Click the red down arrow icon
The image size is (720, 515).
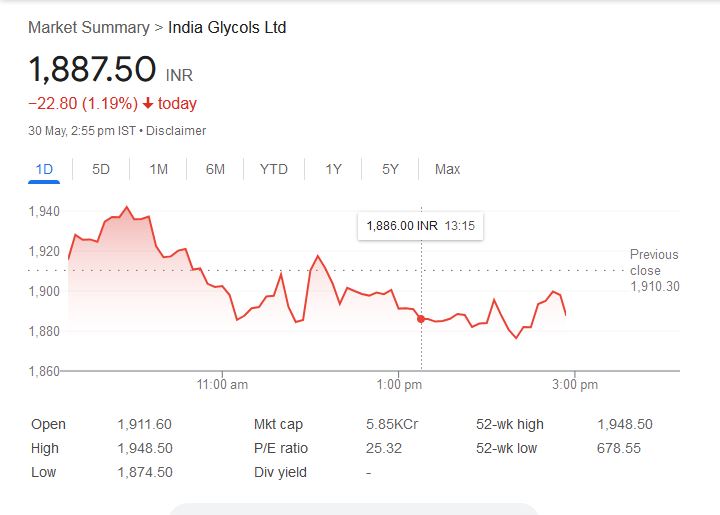pyautogui.click(x=148, y=104)
